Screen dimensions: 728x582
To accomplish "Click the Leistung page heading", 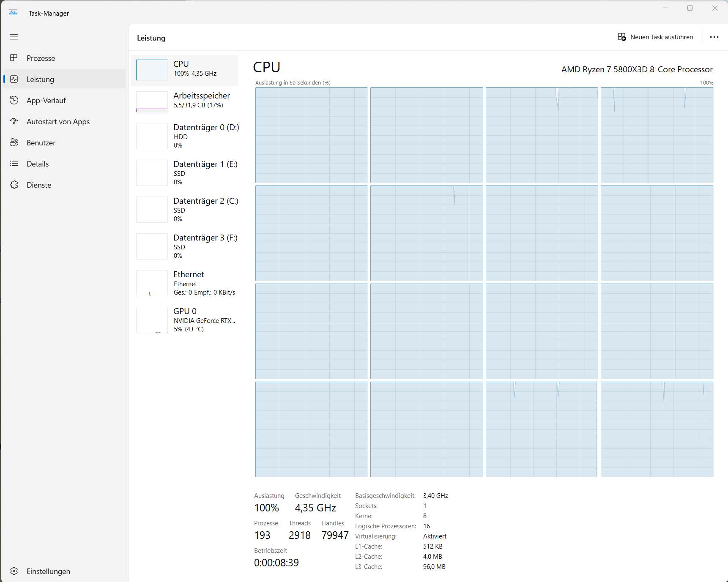I will pos(151,38).
